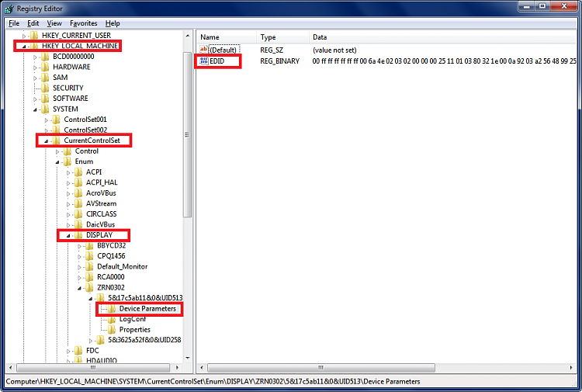582x392 pixels.
Task: Collapse the DISPLAY key arrow
Action: [x=68, y=236]
